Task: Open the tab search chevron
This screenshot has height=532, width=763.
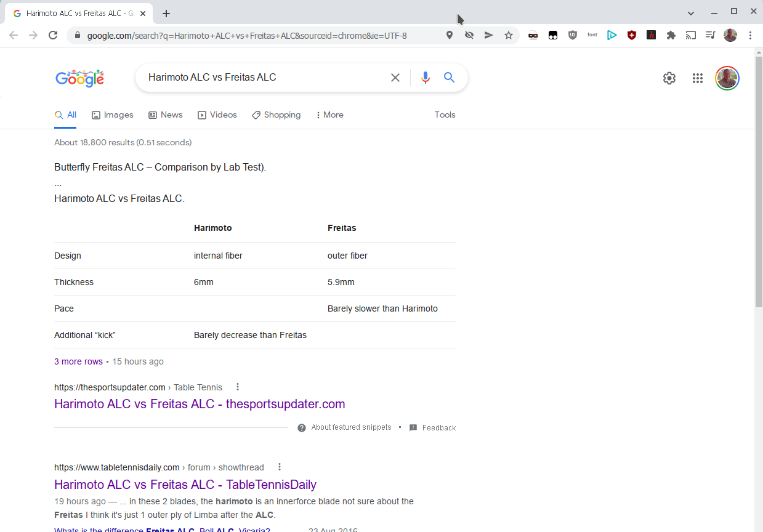Action: tap(691, 13)
